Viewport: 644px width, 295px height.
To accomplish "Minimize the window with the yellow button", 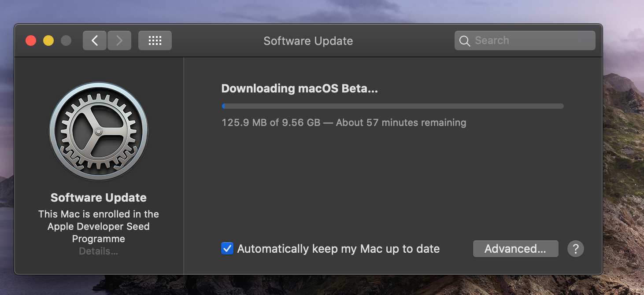I will pos(48,41).
